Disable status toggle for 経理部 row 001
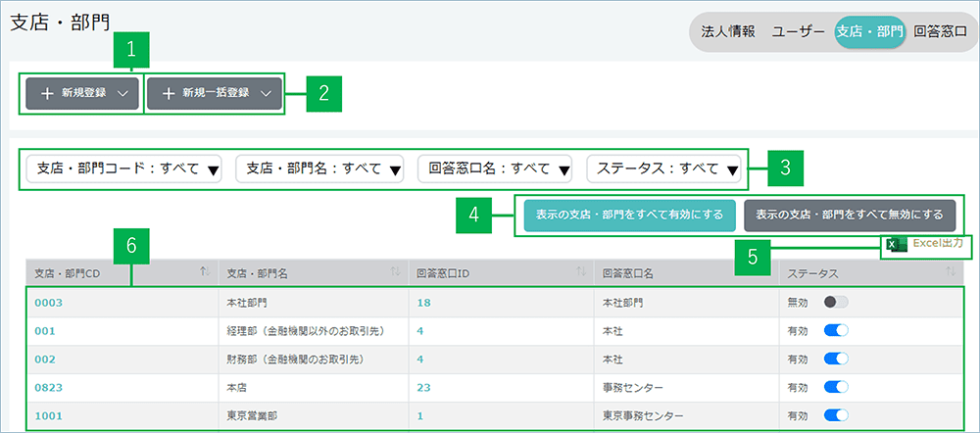This screenshot has width=980, height=433. 835,331
